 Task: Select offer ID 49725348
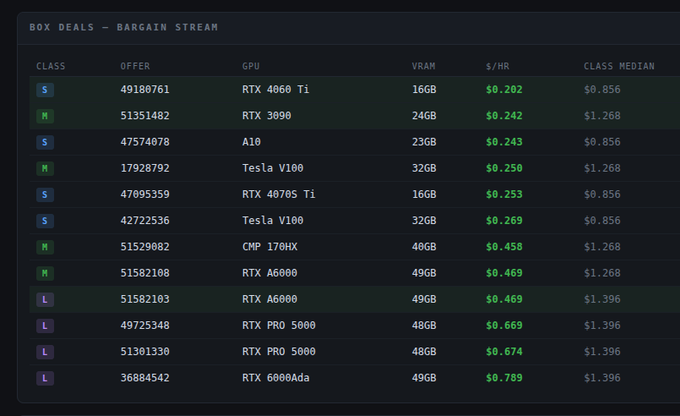click(145, 325)
